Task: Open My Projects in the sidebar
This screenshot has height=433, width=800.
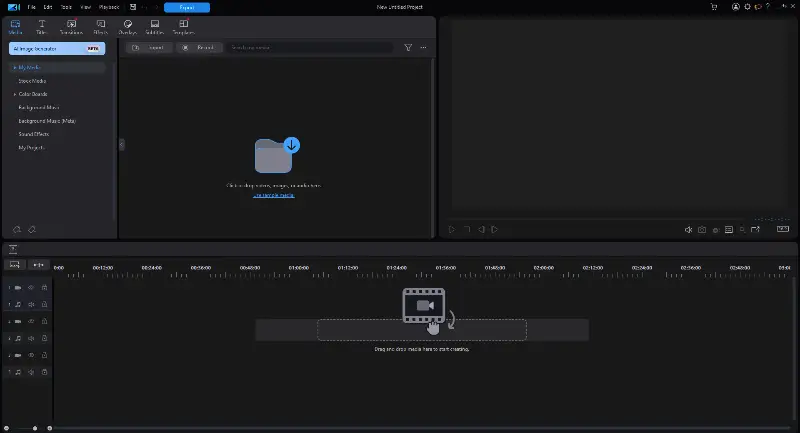Action: (x=32, y=147)
